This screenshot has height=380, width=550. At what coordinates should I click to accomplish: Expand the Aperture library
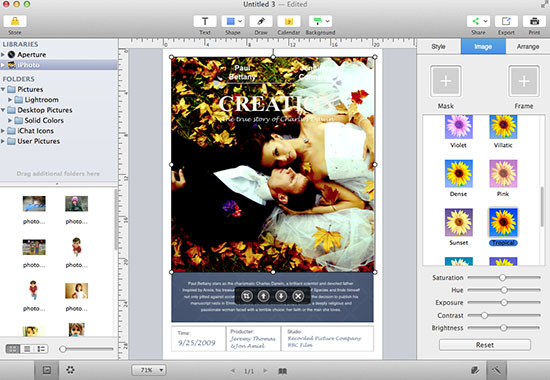pyautogui.click(x=3, y=54)
